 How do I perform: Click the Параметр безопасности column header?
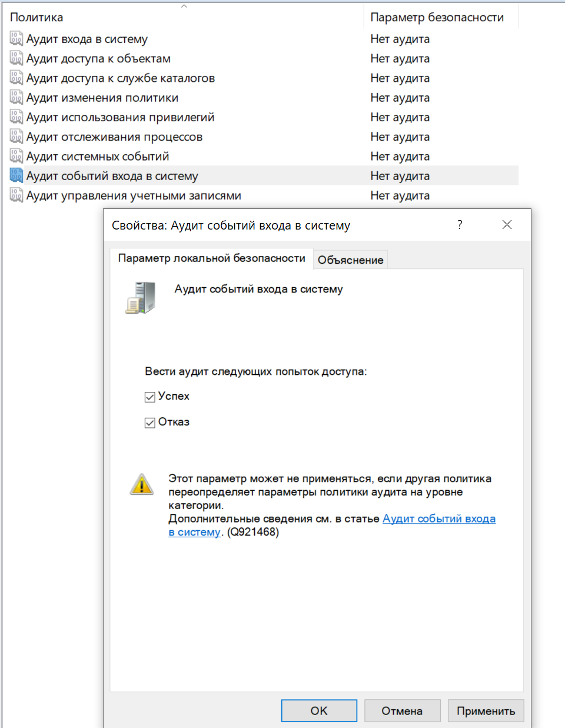[437, 18]
